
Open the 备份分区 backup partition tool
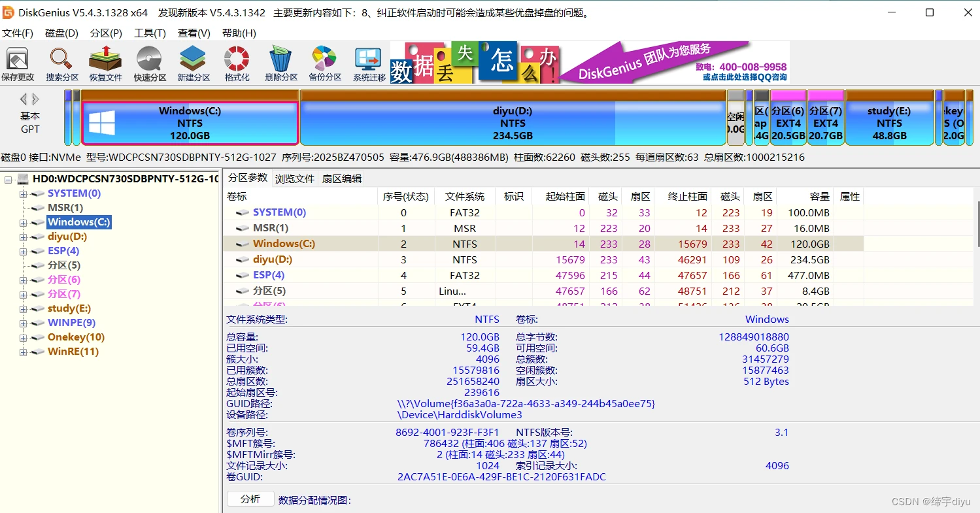(325, 64)
